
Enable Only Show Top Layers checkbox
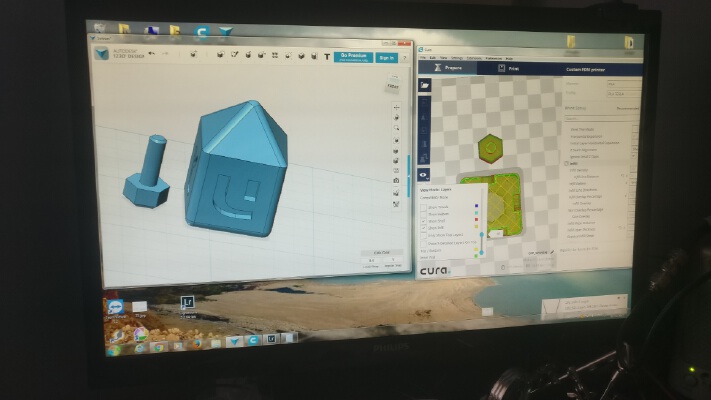pos(424,235)
